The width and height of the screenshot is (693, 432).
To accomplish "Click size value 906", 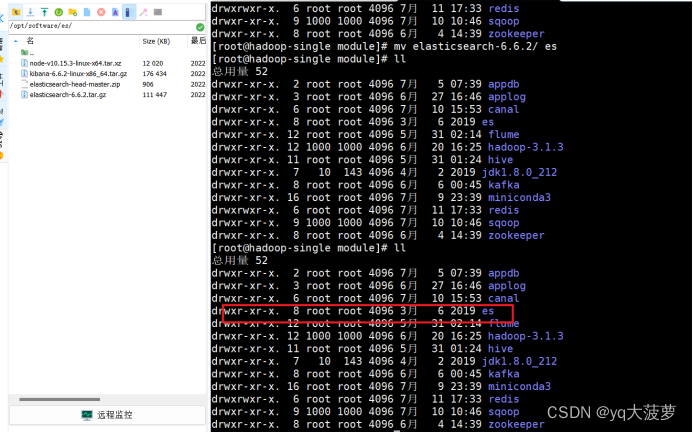I will tap(148, 84).
